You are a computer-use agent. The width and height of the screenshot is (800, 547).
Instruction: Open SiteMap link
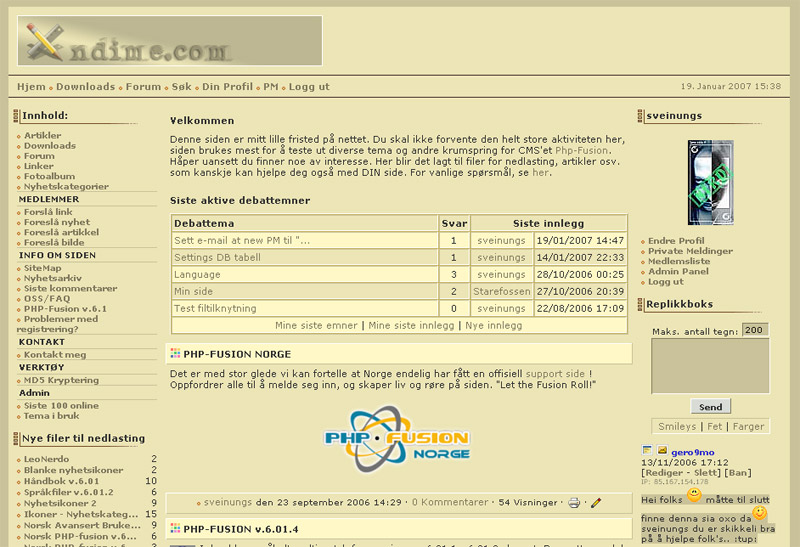(x=42, y=268)
